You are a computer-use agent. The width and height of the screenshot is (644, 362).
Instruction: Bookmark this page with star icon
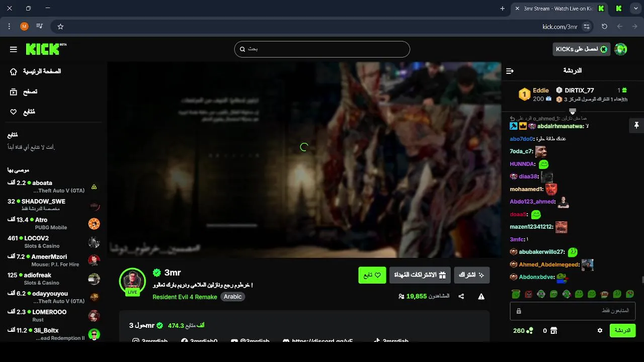tap(60, 27)
